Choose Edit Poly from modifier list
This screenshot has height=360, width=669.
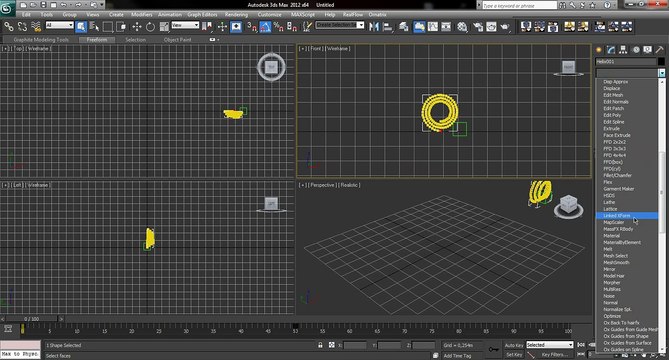612,115
